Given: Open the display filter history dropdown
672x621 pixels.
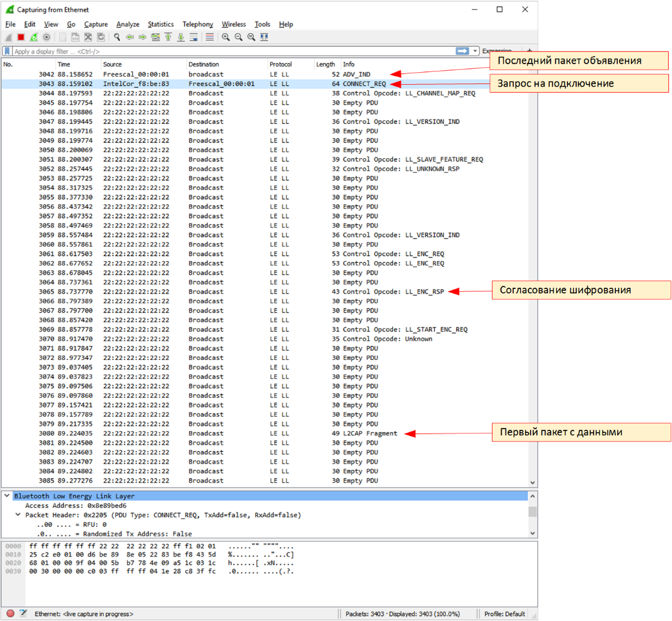Looking at the screenshot, I should click(x=475, y=51).
